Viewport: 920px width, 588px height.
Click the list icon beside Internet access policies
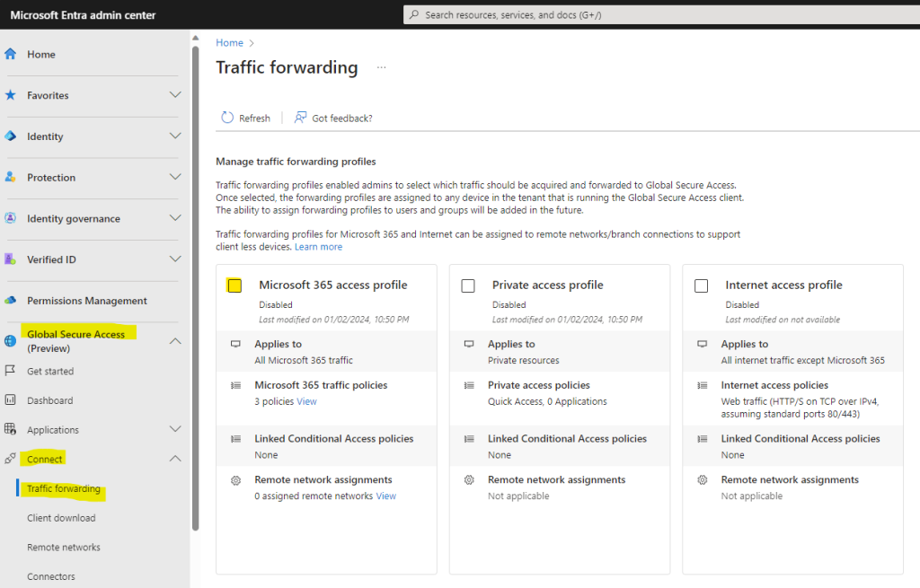[x=703, y=385]
